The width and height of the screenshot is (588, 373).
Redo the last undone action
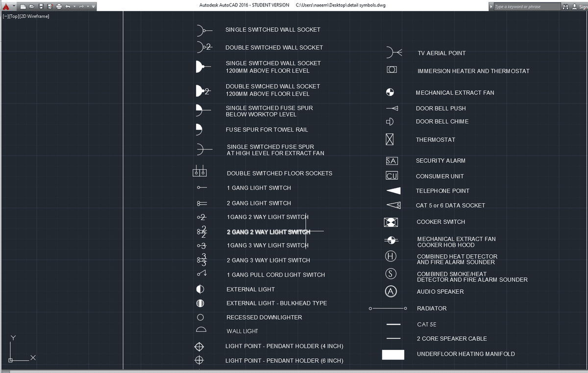81,6
